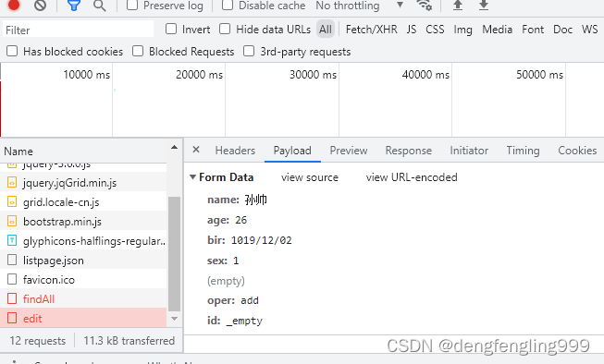The width and height of the screenshot is (604, 364).
Task: Click view URL-encoded link
Action: point(412,177)
